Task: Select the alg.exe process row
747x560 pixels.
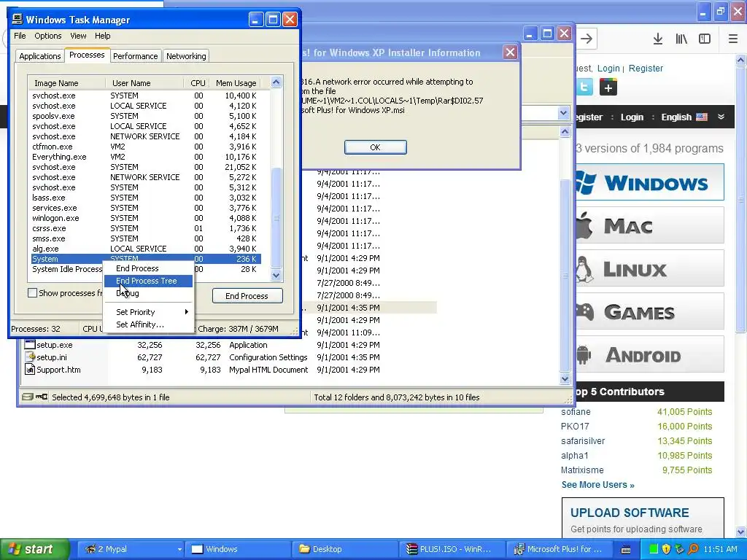Action: click(x=146, y=249)
